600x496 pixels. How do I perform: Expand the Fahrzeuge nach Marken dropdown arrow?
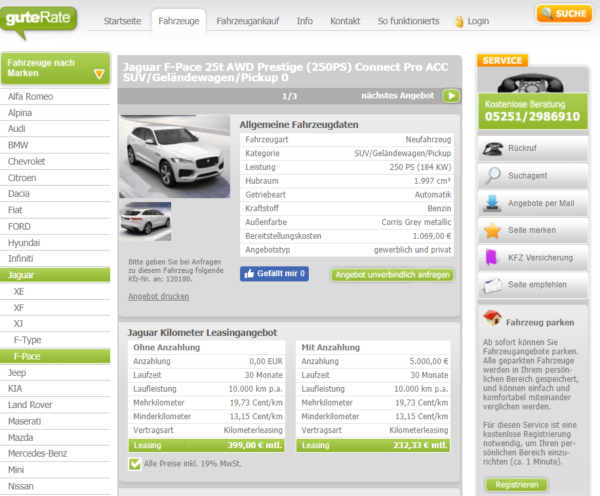tap(99, 73)
